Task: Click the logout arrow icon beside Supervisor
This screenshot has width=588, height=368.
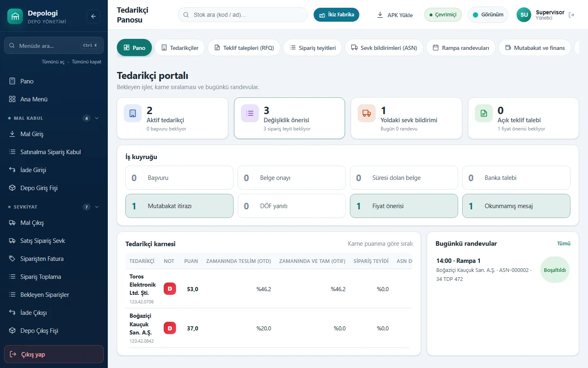Action: tap(572, 15)
